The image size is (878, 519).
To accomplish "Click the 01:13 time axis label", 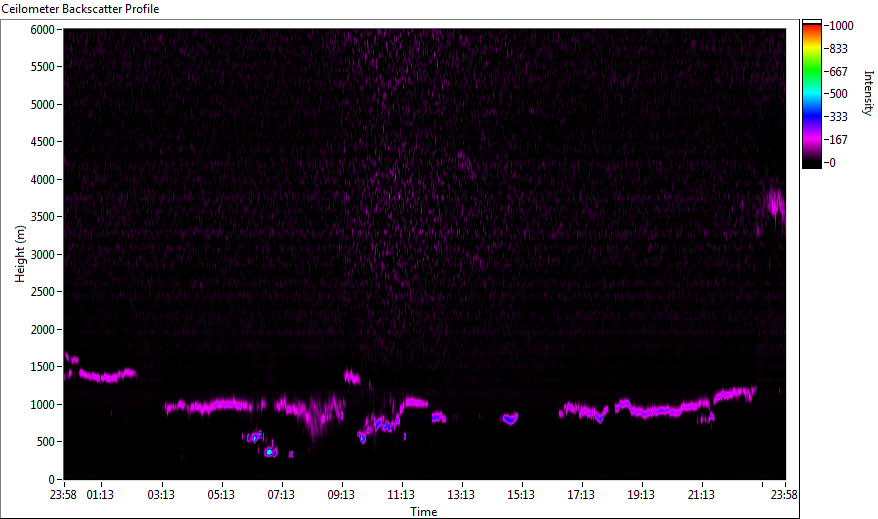I will point(100,495).
